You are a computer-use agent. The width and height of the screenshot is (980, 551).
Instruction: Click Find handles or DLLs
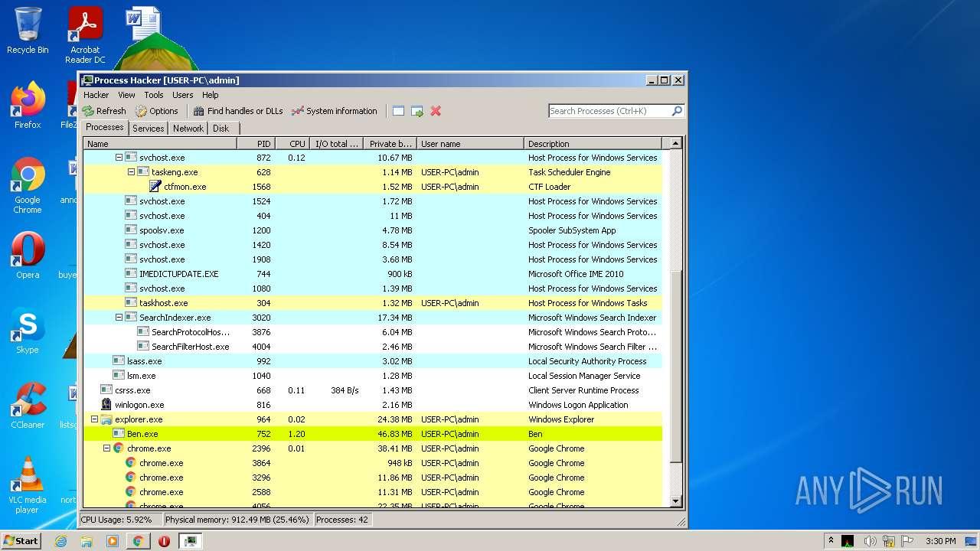238,111
